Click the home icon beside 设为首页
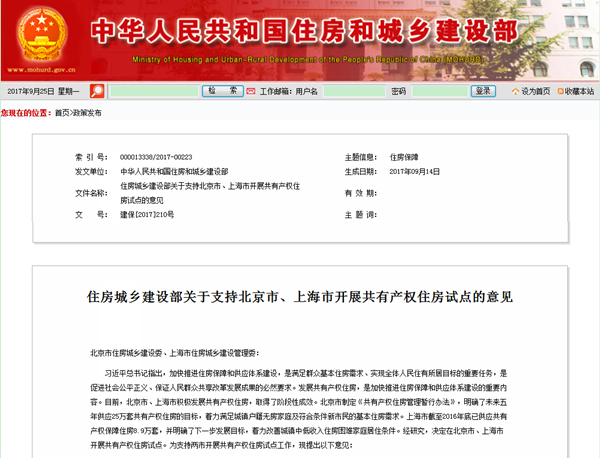The image size is (600, 458). click(x=515, y=91)
